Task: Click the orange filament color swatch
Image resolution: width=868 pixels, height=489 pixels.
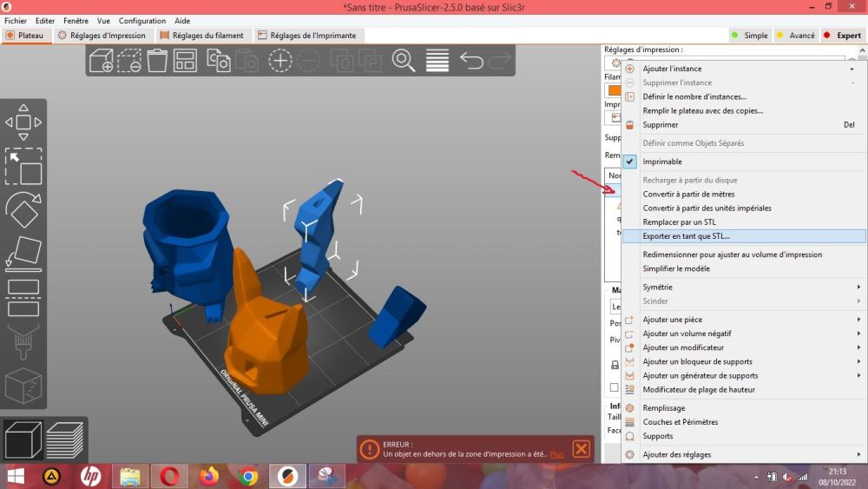Action: pos(613,89)
